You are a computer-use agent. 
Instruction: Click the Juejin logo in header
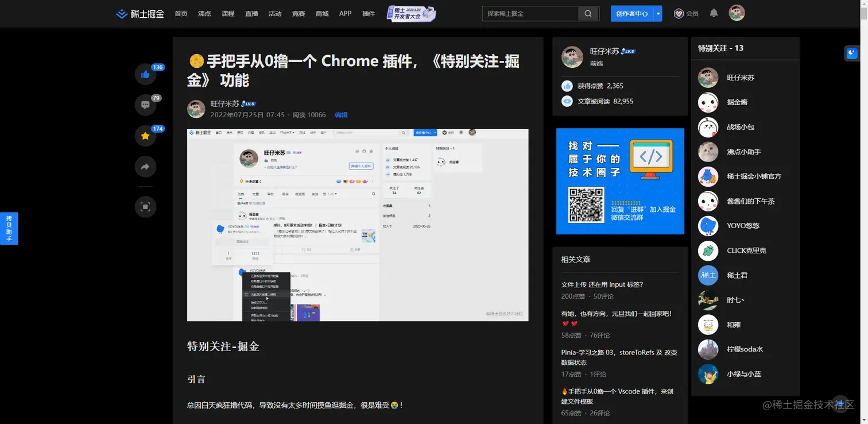click(x=139, y=13)
